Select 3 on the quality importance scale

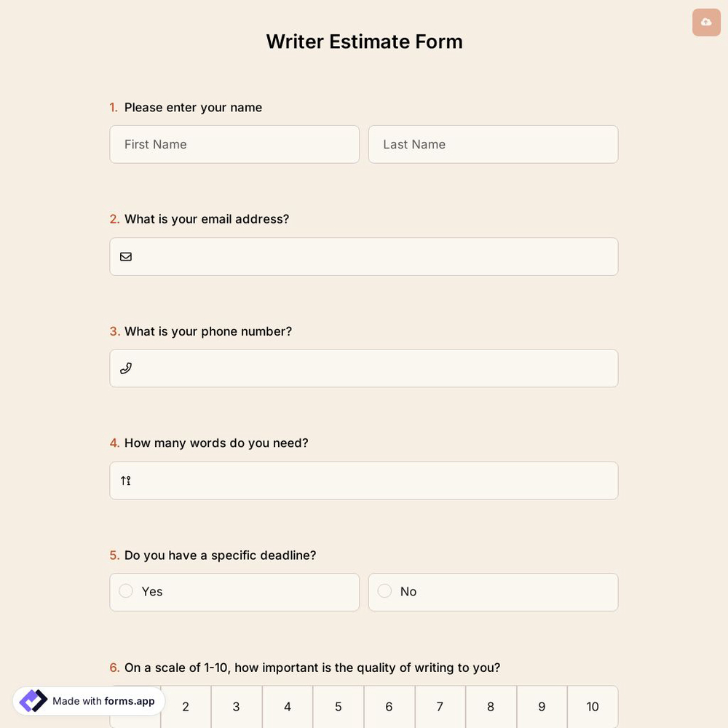click(236, 706)
